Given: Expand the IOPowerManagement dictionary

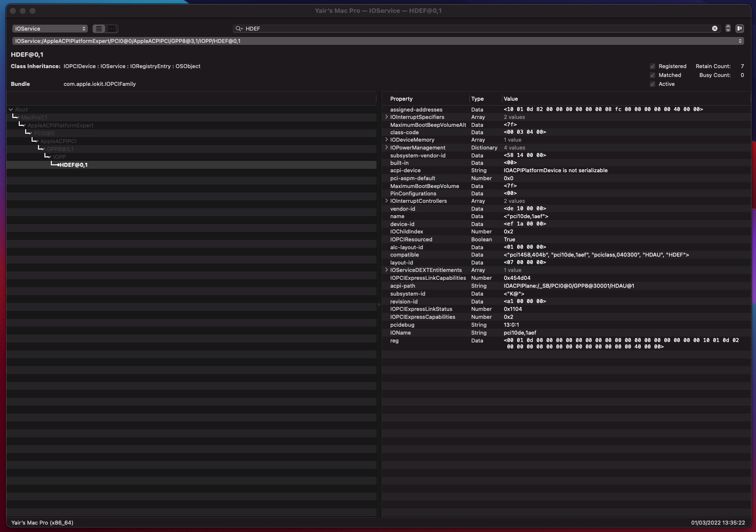Looking at the screenshot, I should click(x=386, y=148).
